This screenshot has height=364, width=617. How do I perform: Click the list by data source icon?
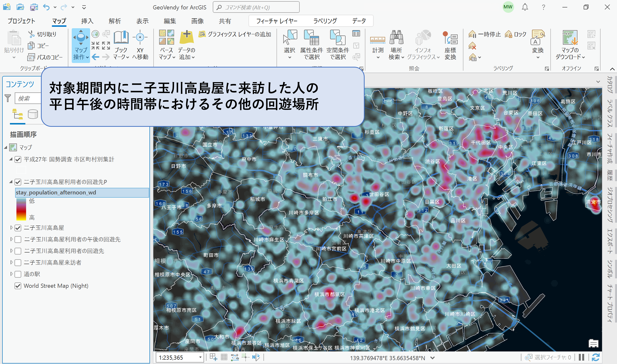click(33, 114)
